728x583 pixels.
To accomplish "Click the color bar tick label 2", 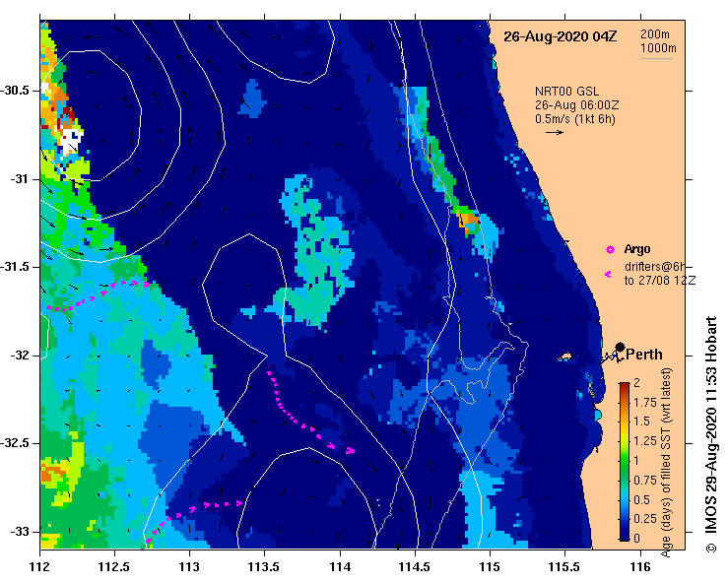I will pos(636,382).
